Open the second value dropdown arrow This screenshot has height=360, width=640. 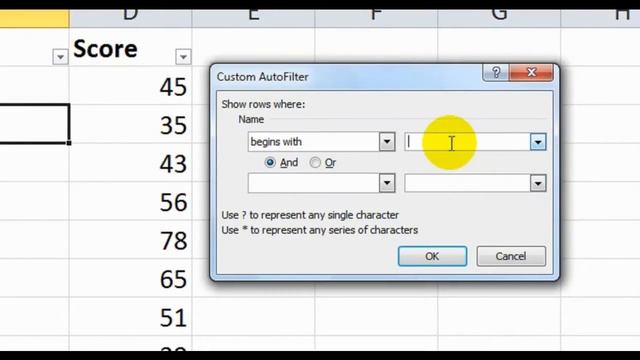tap(538, 183)
